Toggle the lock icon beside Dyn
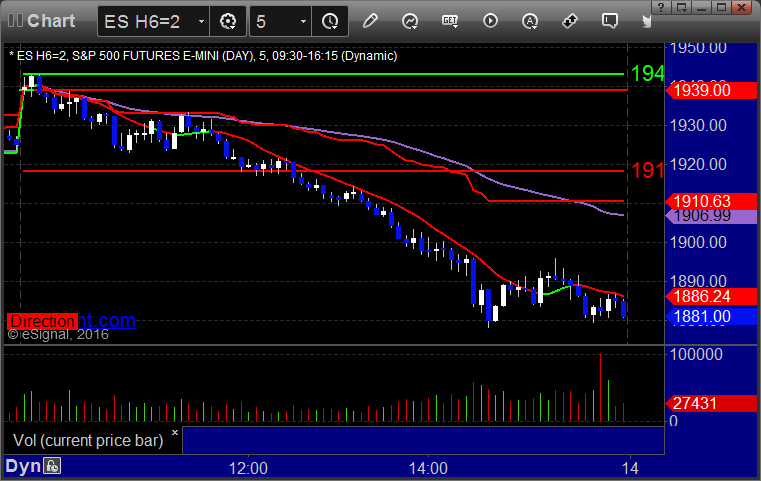The width and height of the screenshot is (761, 481). click(x=52, y=466)
